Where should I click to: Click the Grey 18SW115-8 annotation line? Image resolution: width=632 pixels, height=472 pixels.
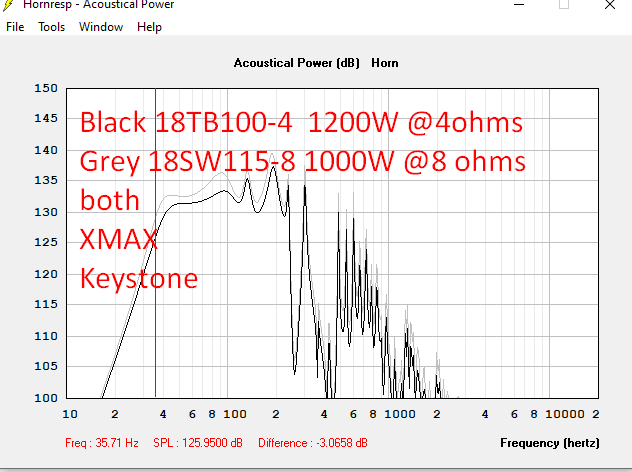click(x=303, y=162)
